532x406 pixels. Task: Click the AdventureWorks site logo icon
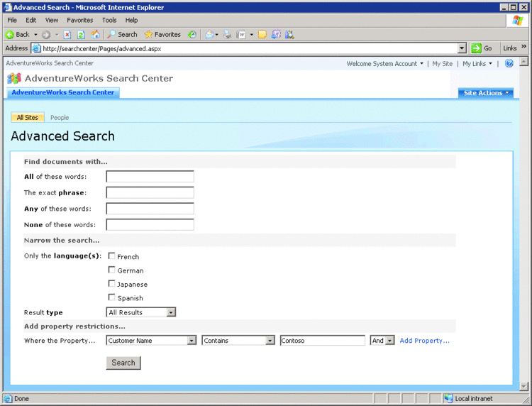point(14,78)
